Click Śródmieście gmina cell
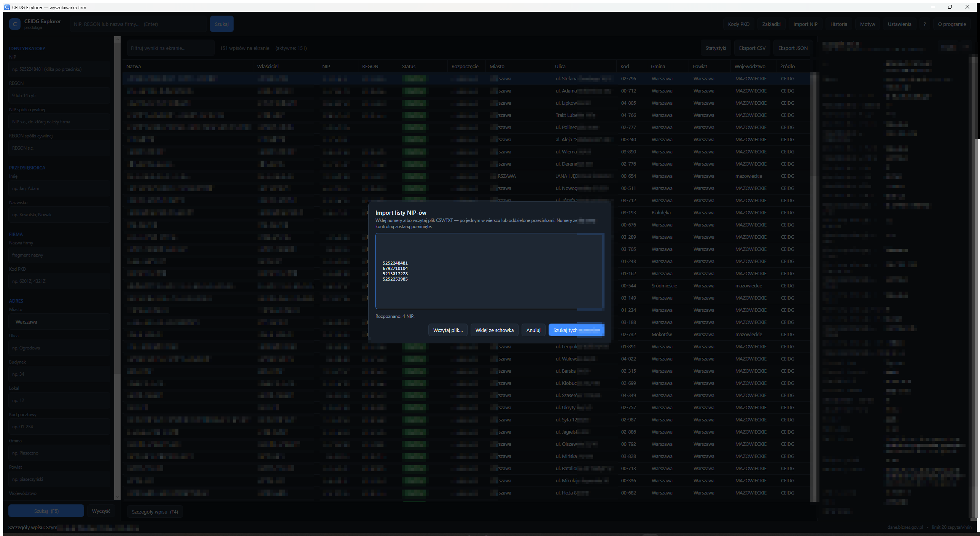The width and height of the screenshot is (980, 536). 664,286
